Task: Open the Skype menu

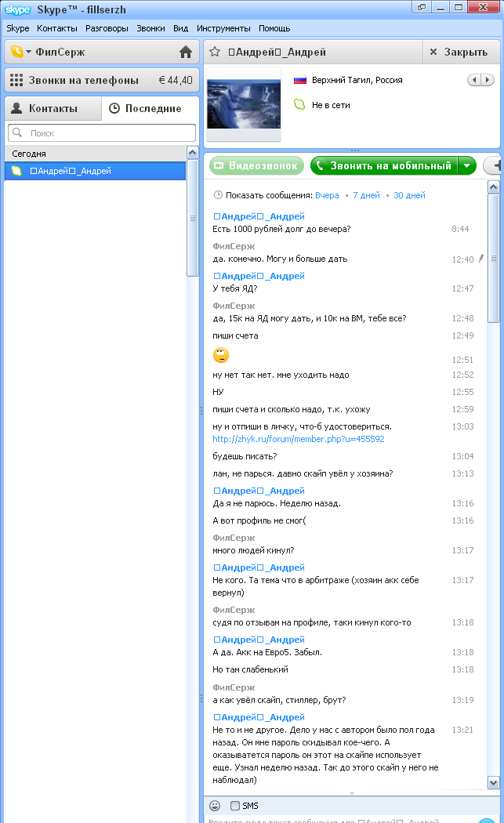Action: pos(18,28)
